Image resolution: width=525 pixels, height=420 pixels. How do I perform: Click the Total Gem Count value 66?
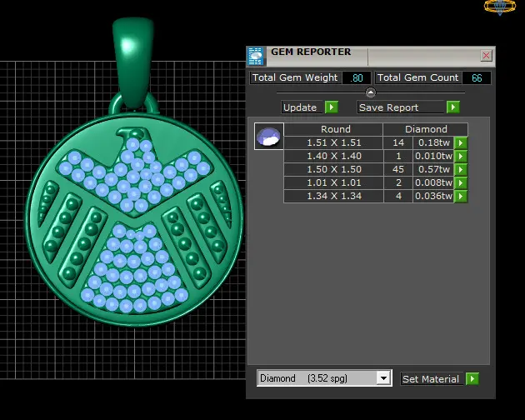pyautogui.click(x=477, y=78)
